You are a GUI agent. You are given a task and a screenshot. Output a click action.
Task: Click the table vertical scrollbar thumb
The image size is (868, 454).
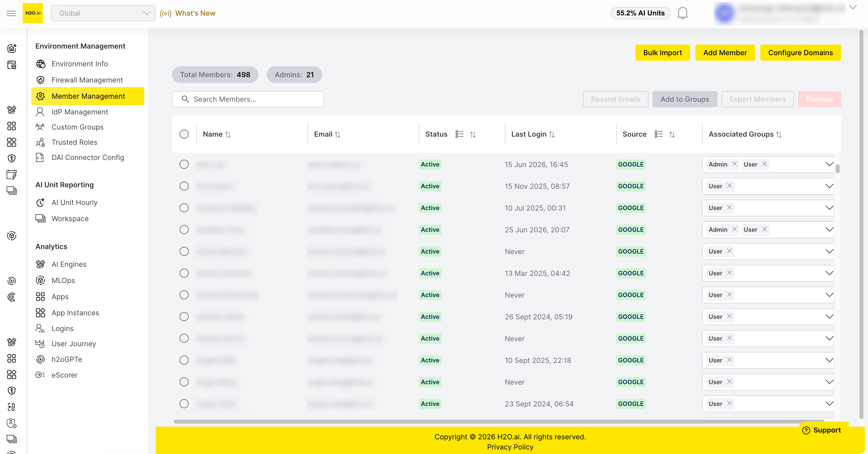tap(837, 169)
